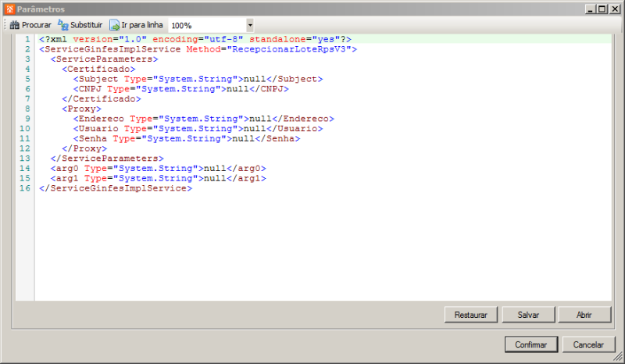Click the Procurar label text
This screenshot has width=625, height=364.
37,25
